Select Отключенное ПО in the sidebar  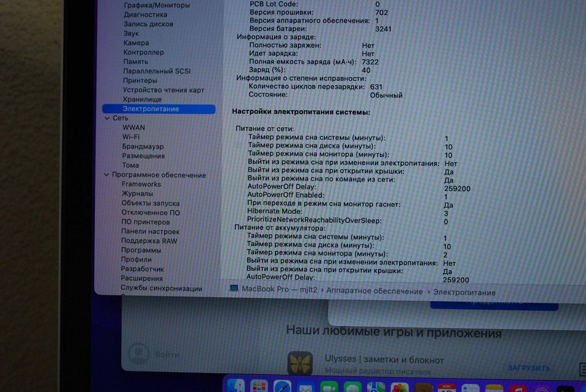(151, 213)
